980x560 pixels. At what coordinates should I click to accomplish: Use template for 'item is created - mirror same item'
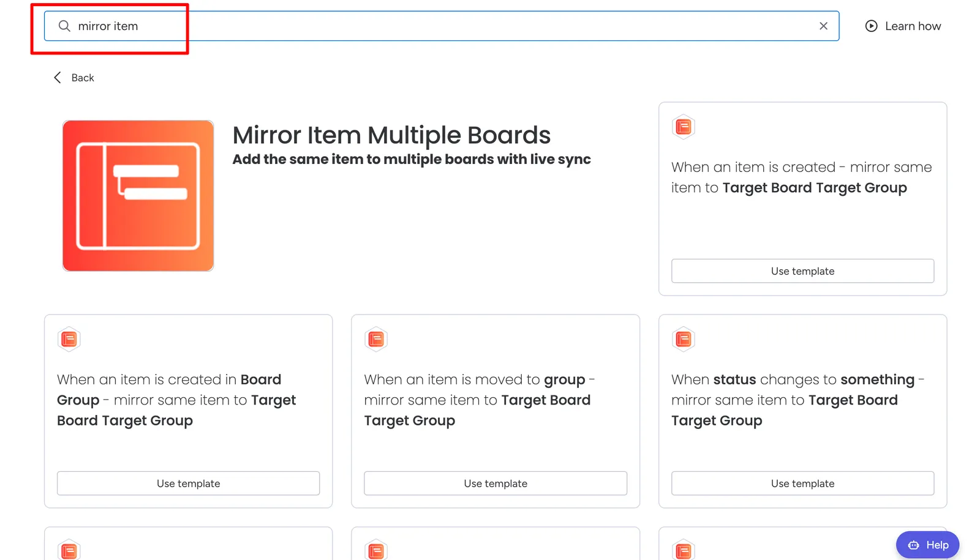pos(802,271)
